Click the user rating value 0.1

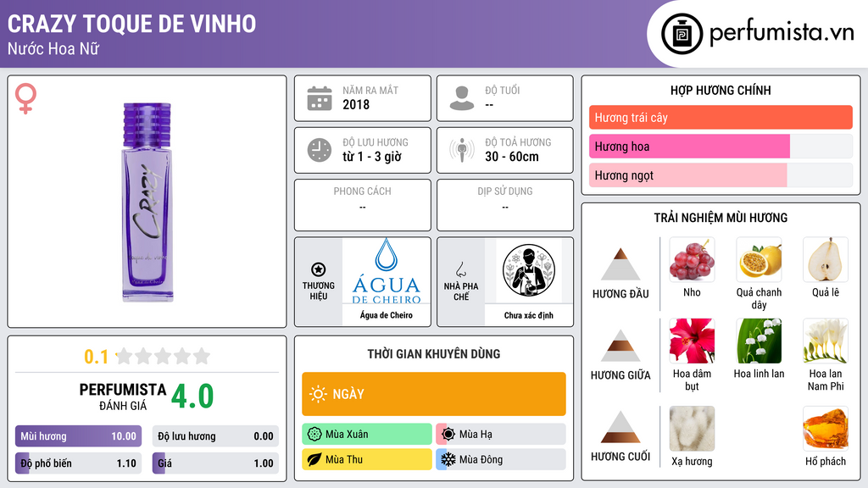pos(97,357)
